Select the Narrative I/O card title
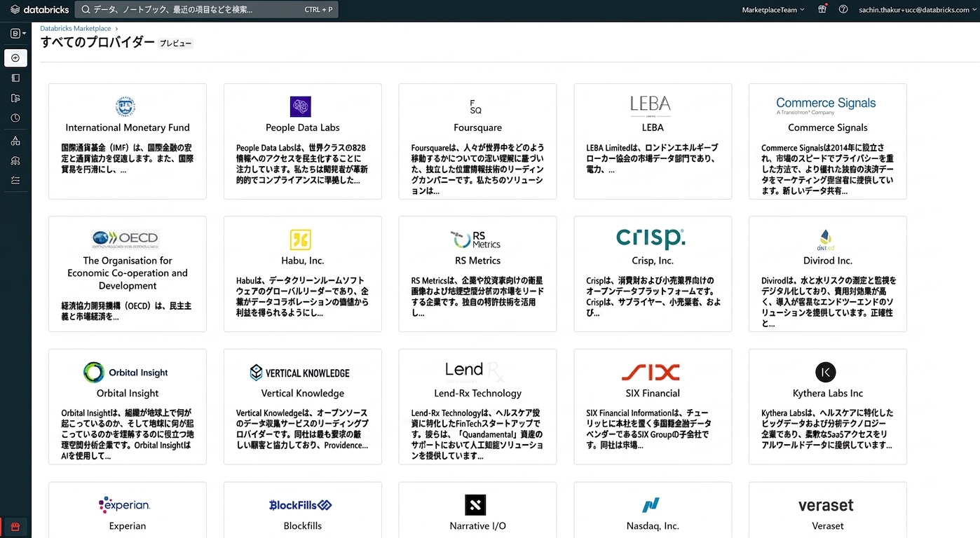980x538 pixels. coord(478,526)
